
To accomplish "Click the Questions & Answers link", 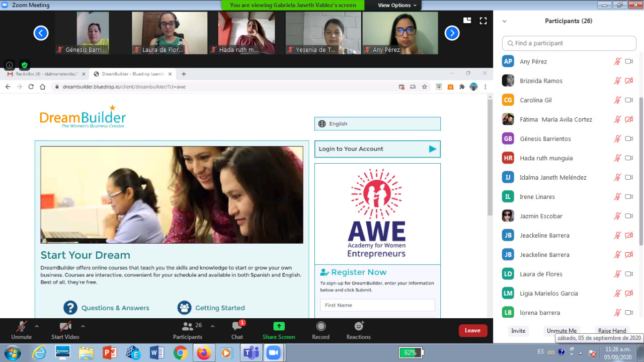I will (115, 308).
